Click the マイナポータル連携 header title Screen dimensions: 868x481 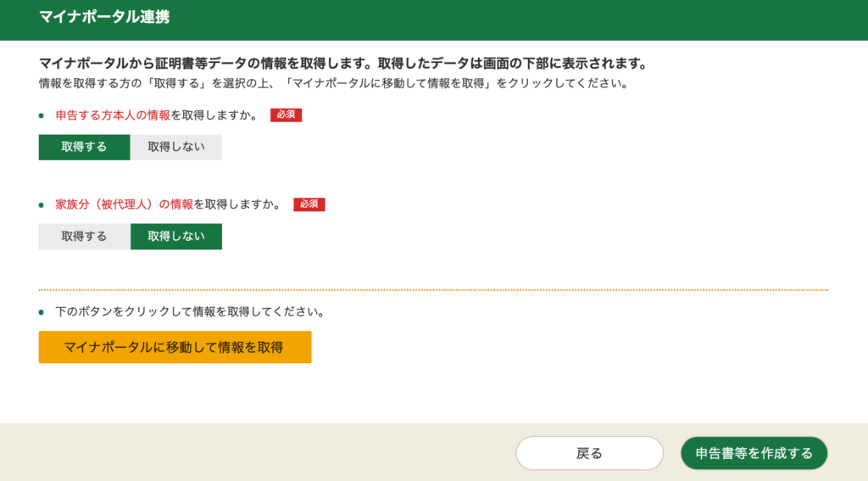[104, 16]
